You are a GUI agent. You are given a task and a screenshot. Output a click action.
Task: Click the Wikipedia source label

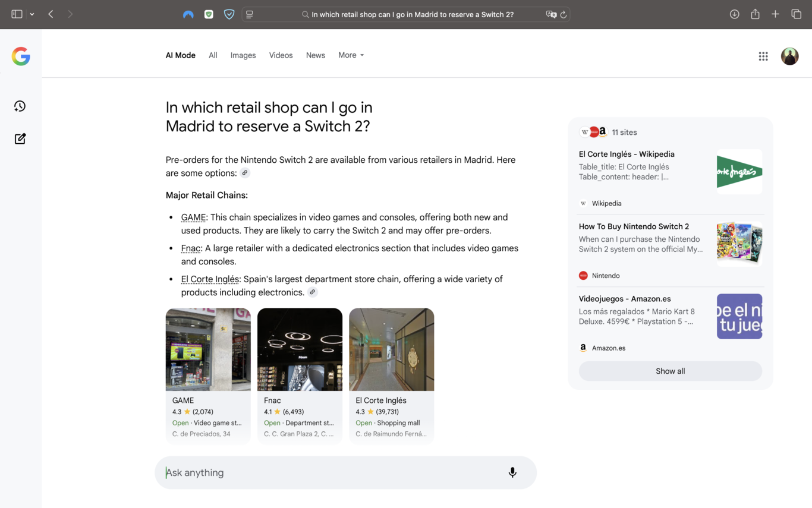(x=606, y=203)
